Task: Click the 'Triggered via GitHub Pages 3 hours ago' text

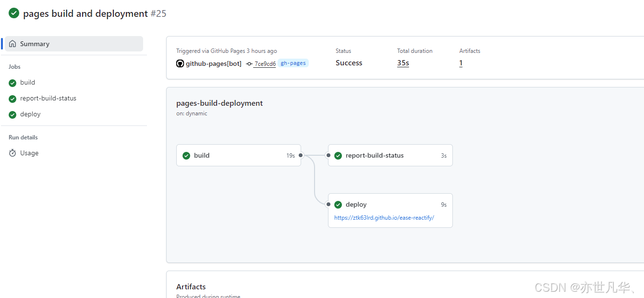Action: (227, 51)
